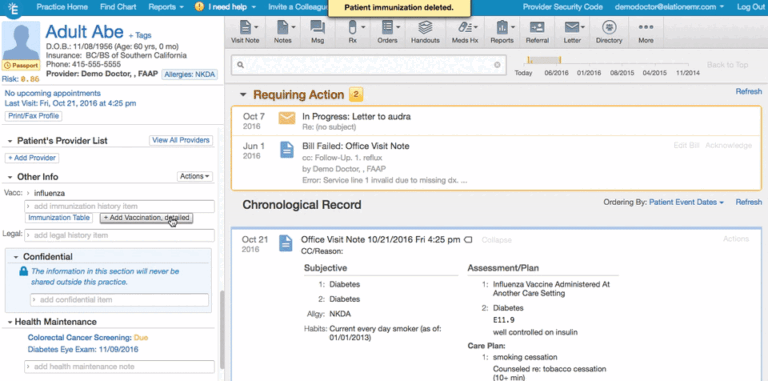
Task: Open the Meds Hx icon
Action: pos(465,32)
